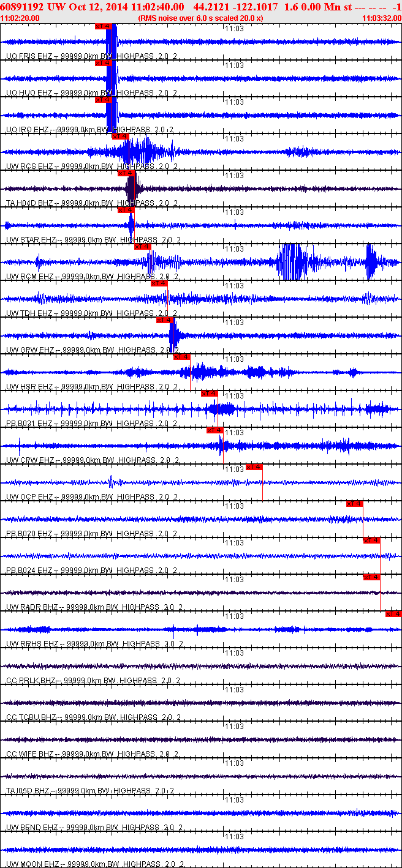Click the CC PRLK BHZ station label
Screen dimensions: 402x868
31,680
